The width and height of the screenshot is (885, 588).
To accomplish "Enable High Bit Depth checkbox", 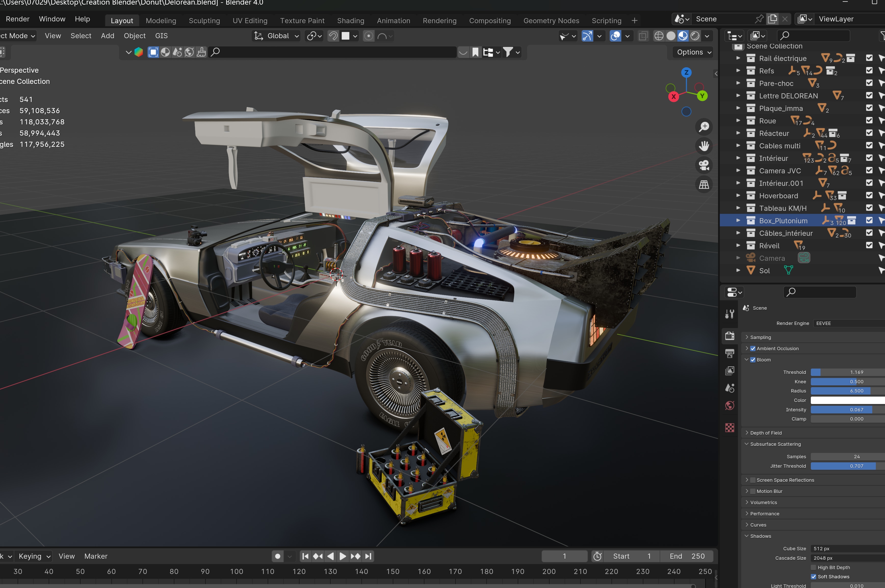I will pos(813,567).
